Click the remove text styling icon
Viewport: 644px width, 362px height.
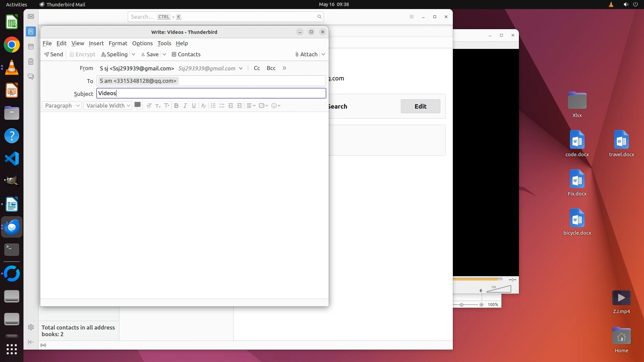coord(203,106)
